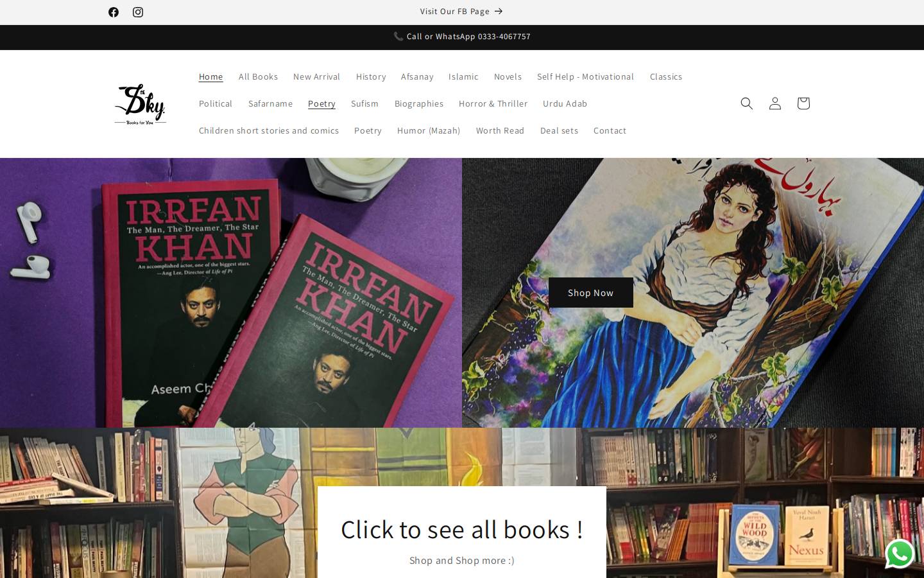Go to the Home menu item
Viewport: 924px width, 578px height.
coord(211,76)
